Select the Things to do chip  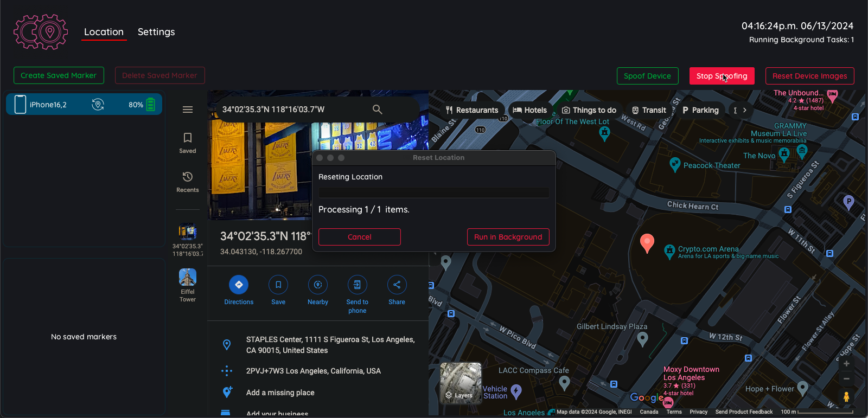589,110
